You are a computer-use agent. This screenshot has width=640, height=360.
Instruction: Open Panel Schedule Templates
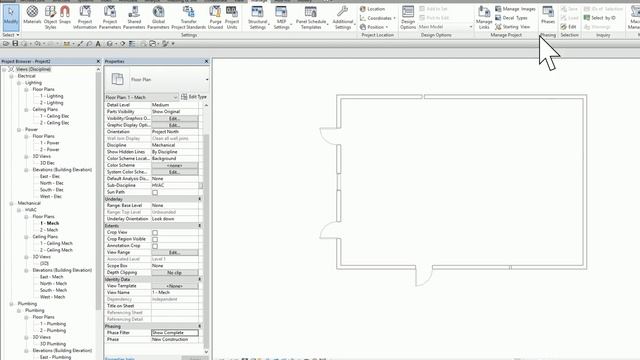(x=311, y=18)
